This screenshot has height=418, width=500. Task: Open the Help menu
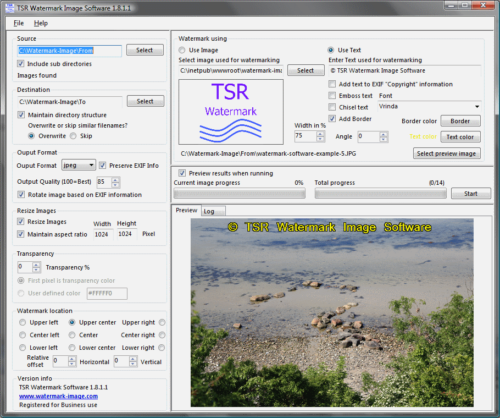pos(41,23)
